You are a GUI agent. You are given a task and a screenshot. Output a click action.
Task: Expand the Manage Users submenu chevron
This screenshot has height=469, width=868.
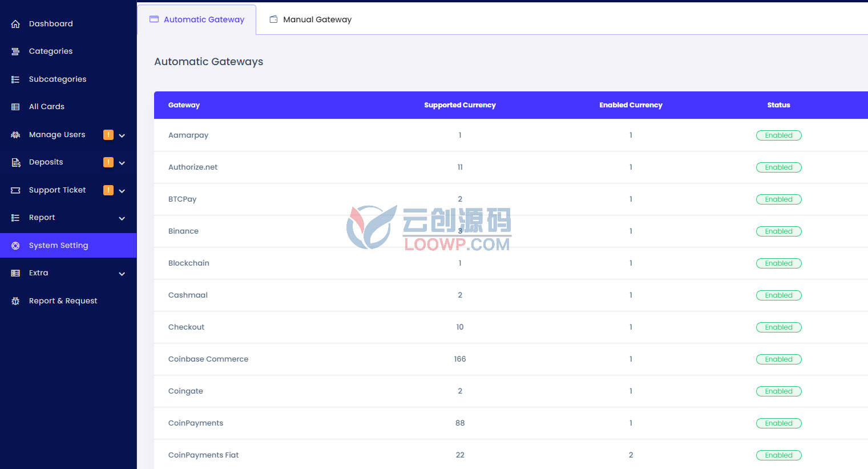(x=122, y=135)
